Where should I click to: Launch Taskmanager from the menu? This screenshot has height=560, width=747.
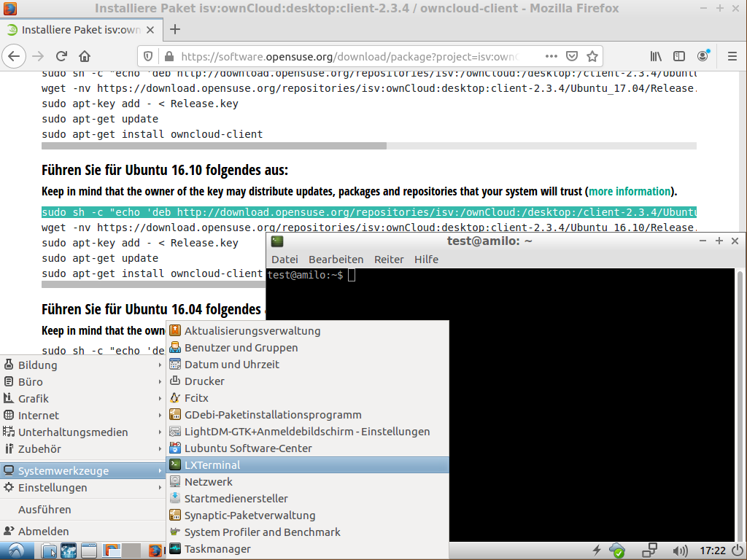pos(307,549)
